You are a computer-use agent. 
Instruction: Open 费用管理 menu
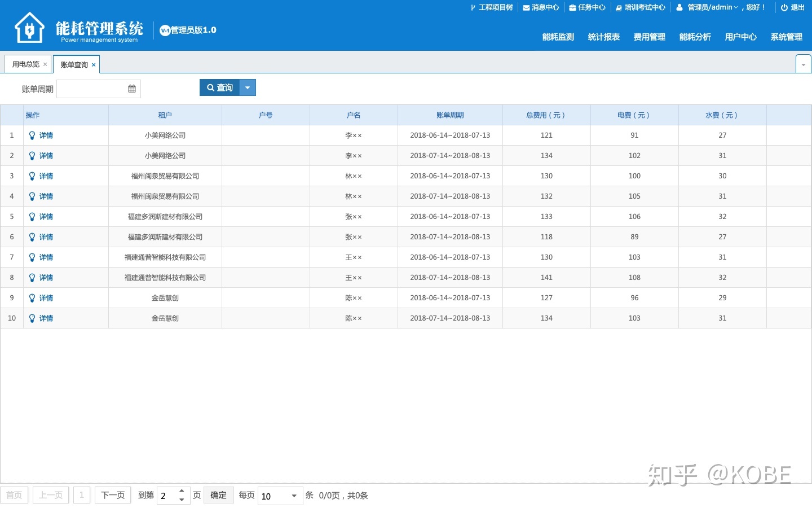(x=650, y=37)
